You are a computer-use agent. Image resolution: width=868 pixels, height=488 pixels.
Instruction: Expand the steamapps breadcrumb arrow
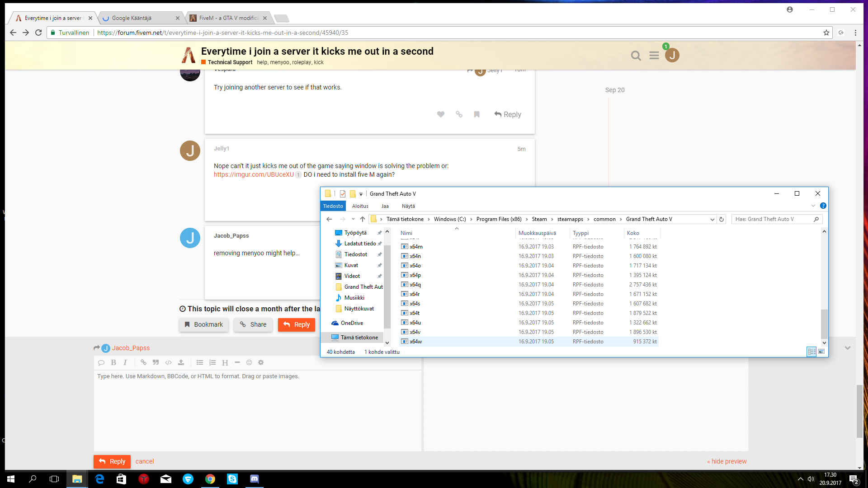tap(588, 219)
